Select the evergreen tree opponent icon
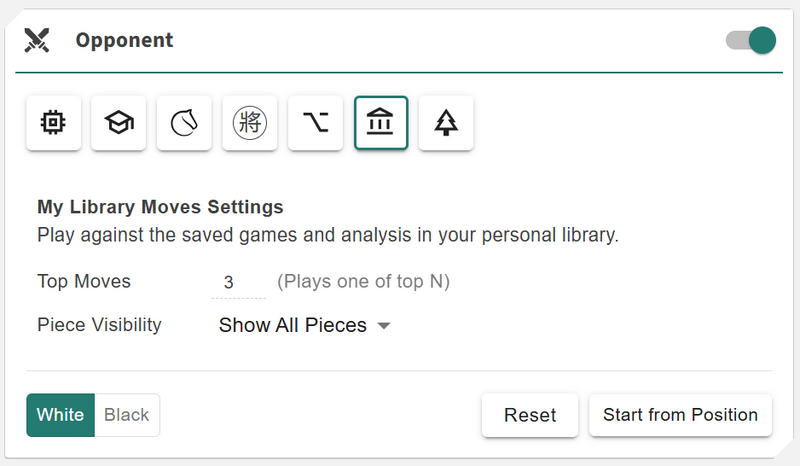Viewport: 800px width, 466px height. [446, 123]
